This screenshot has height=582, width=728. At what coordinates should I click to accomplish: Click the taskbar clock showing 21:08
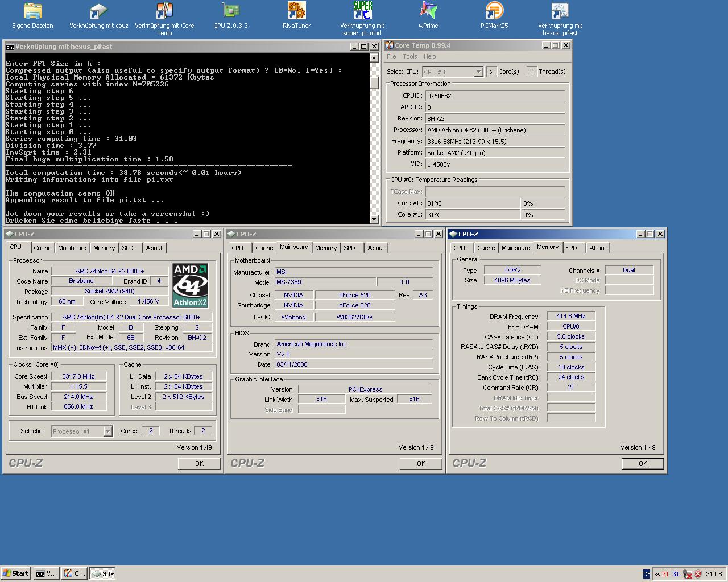(x=714, y=574)
